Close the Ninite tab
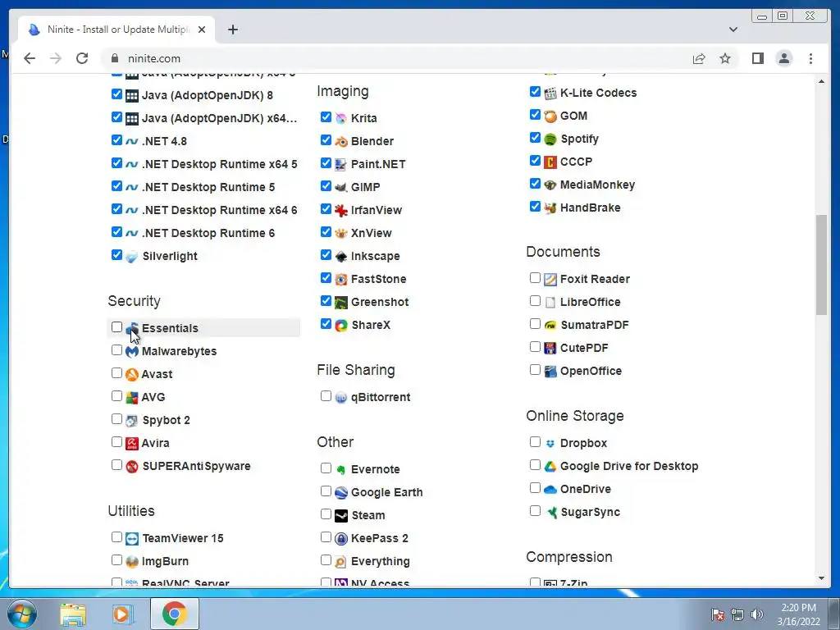 pyautogui.click(x=202, y=30)
